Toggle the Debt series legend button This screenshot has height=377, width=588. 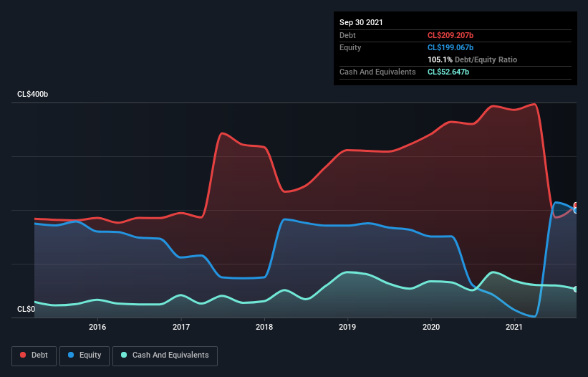34,355
